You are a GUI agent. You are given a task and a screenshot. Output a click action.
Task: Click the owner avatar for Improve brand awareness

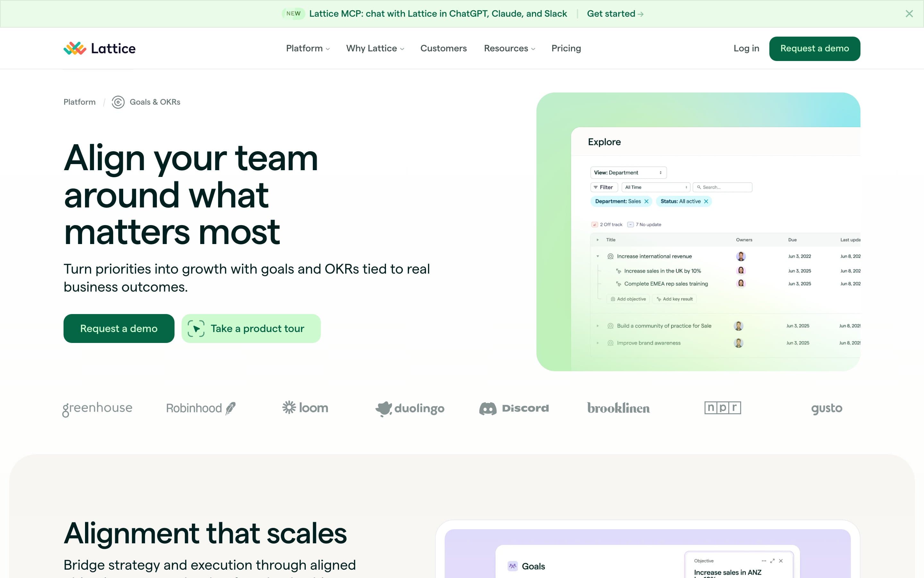(739, 343)
